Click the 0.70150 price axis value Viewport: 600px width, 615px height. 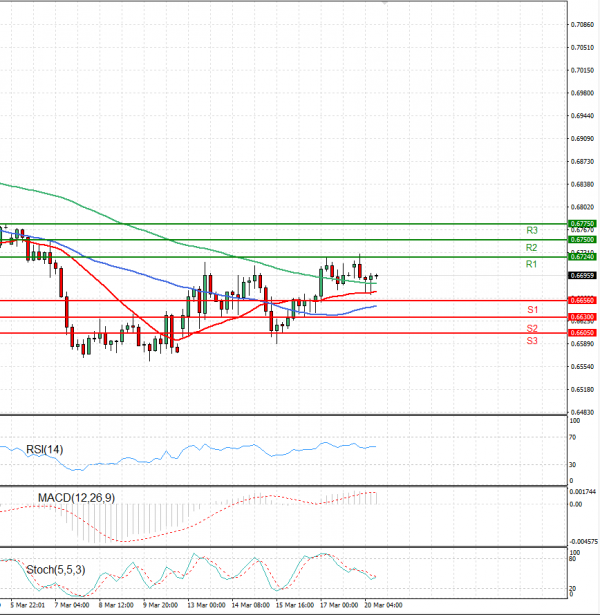[582, 70]
